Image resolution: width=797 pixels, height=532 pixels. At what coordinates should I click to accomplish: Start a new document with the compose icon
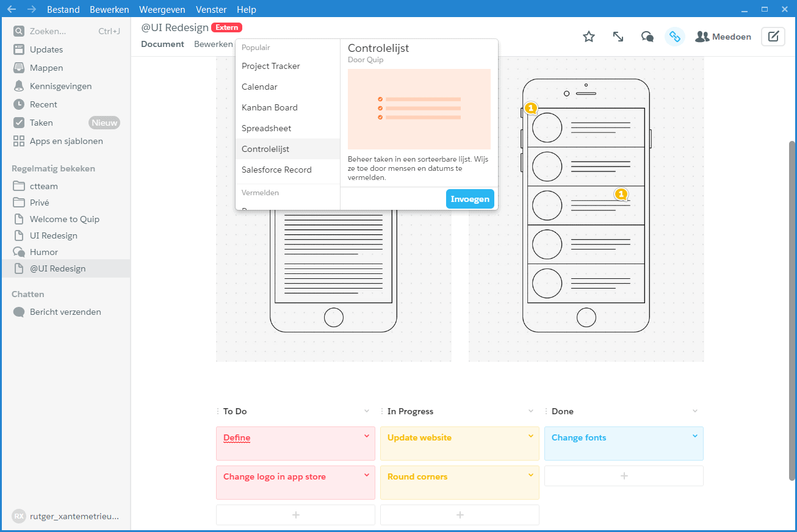tap(773, 37)
